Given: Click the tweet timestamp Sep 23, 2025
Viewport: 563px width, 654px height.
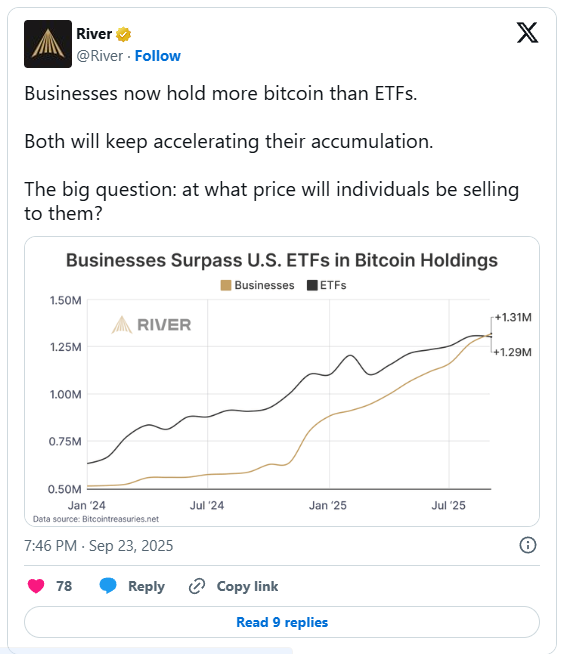Looking at the screenshot, I should tap(98, 546).
